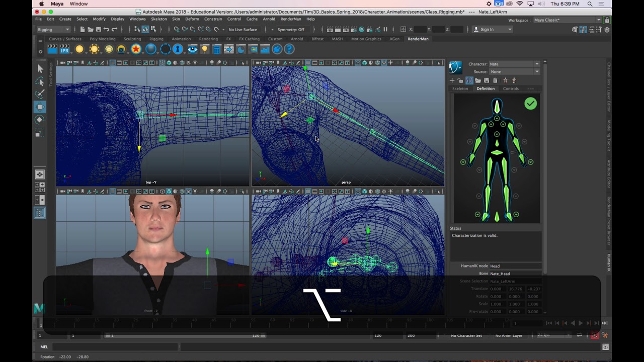The image size is (644, 362).
Task: Toggle Attribute Editor sidebar icon
Action: click(x=591, y=29)
